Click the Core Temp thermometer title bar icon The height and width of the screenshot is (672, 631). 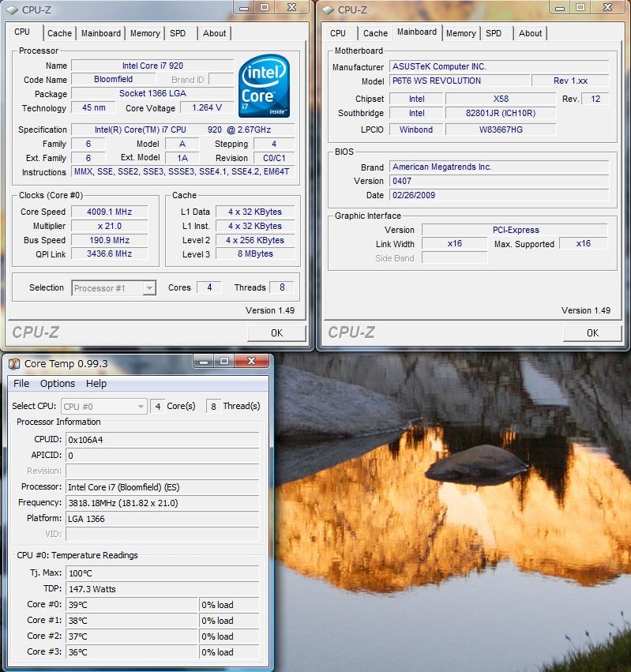(13, 363)
